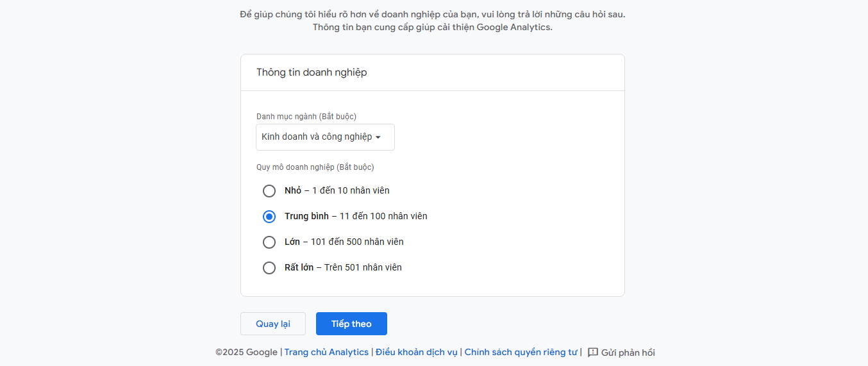Open the Điều khoản dịch vụ link
Screen dimensions: 868x366
pos(417,353)
